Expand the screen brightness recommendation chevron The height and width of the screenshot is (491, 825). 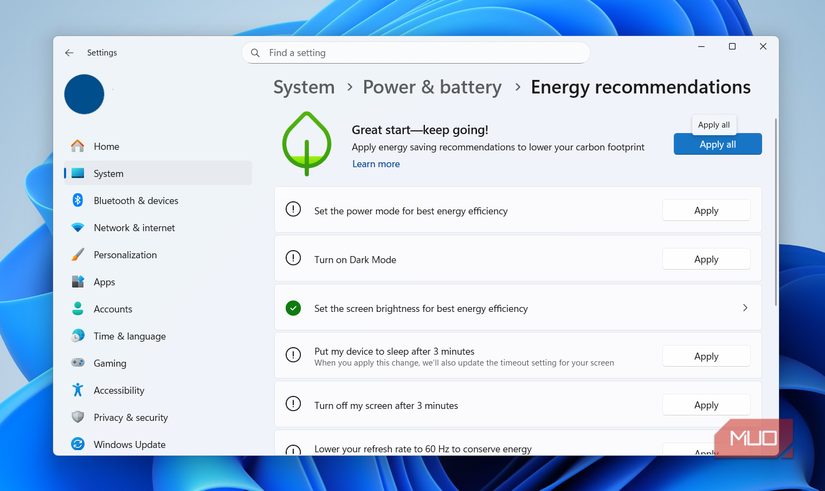pyautogui.click(x=745, y=308)
